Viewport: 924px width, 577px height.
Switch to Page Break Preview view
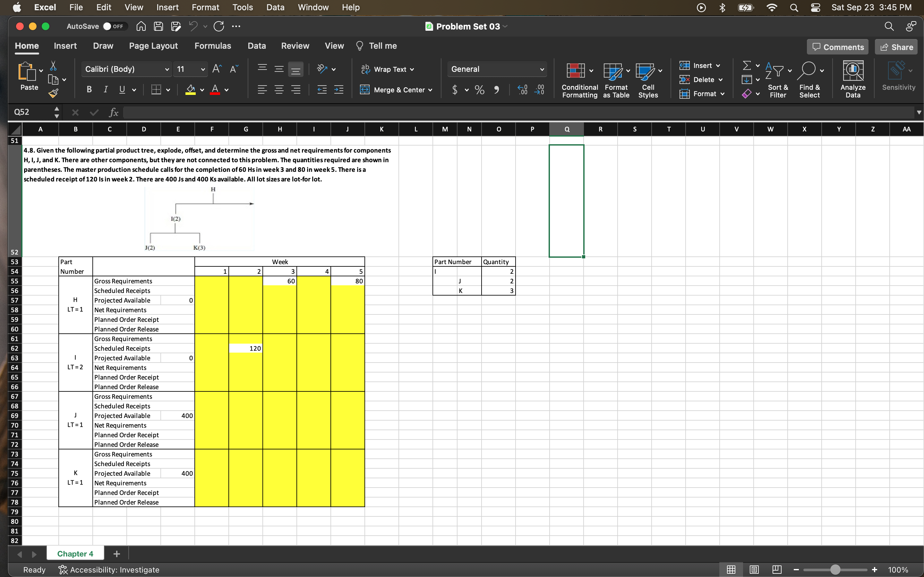tap(777, 569)
